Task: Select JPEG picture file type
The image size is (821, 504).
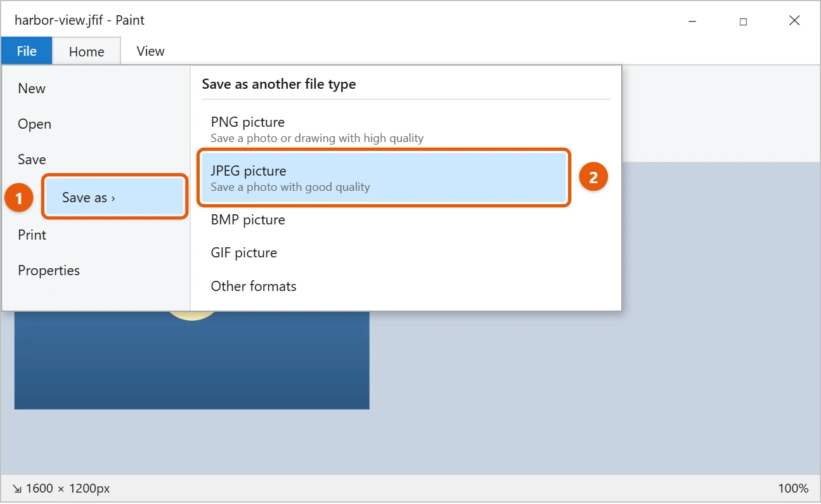Action: 383,178
